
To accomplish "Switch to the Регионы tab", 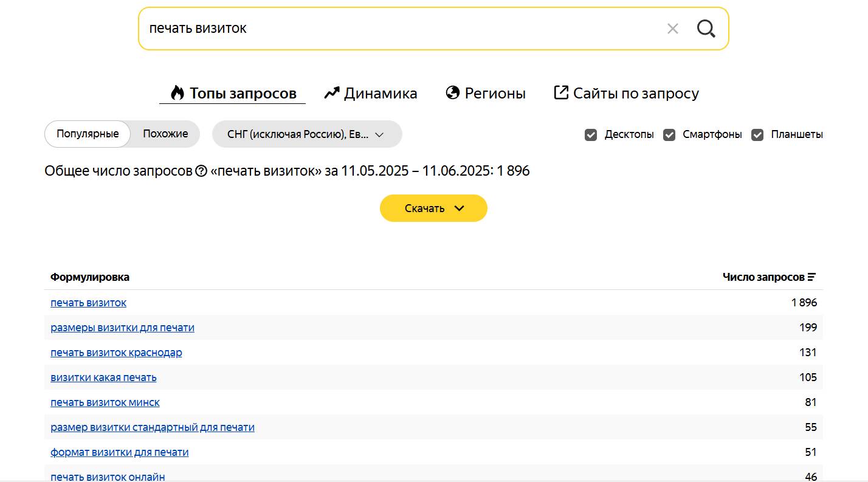I will click(x=495, y=94).
